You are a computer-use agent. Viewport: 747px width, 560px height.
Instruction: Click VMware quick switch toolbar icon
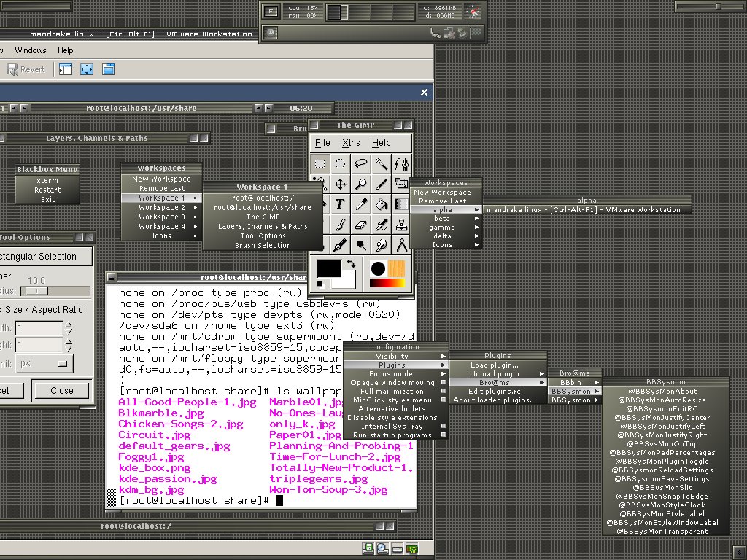point(108,69)
